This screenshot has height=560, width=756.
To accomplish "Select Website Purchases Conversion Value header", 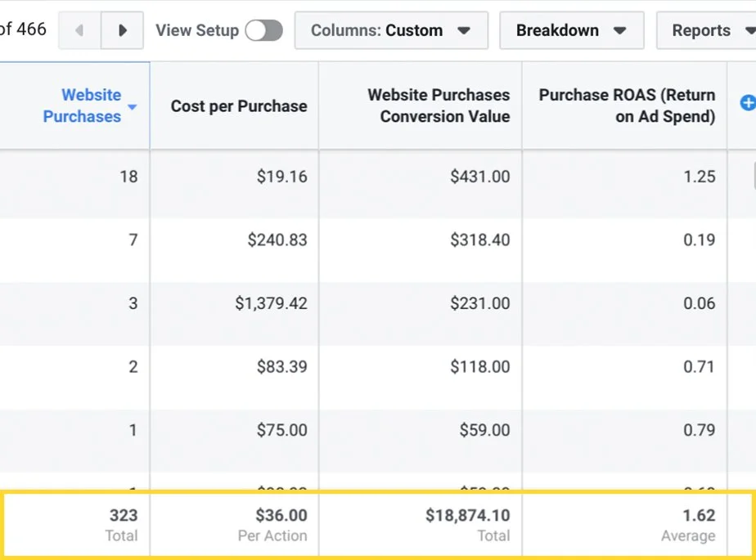I will [x=439, y=105].
